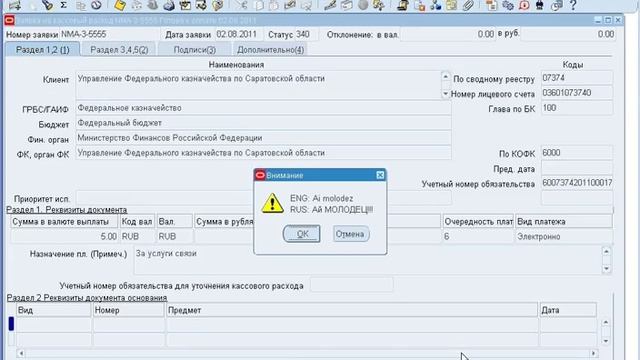Click the Вид платежа value Электронно
640x360 pixels.
pyautogui.click(x=564, y=236)
